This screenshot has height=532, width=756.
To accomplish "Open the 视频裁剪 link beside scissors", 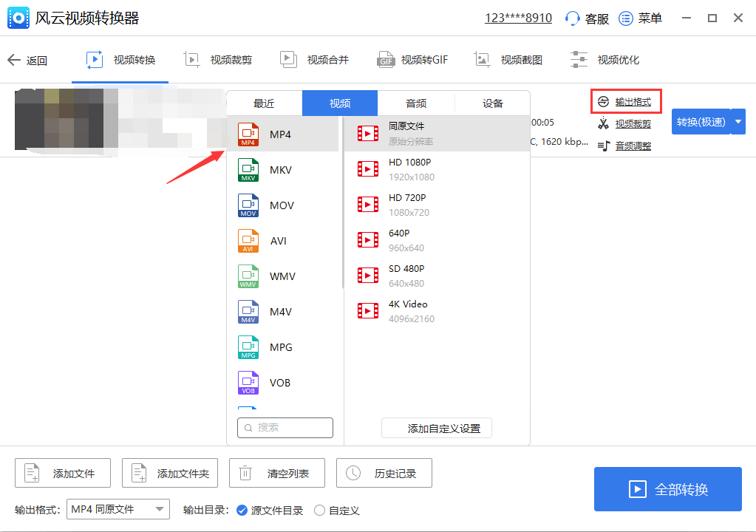I will tap(633, 124).
